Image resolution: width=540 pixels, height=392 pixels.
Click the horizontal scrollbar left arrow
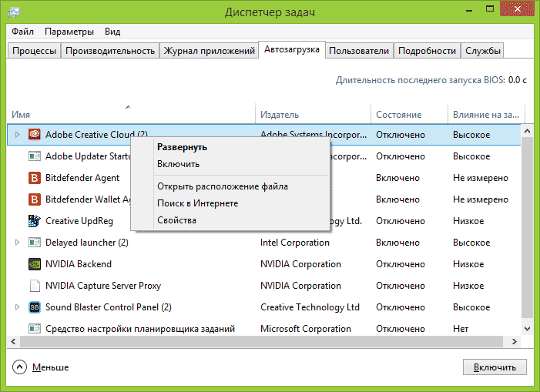click(13, 341)
